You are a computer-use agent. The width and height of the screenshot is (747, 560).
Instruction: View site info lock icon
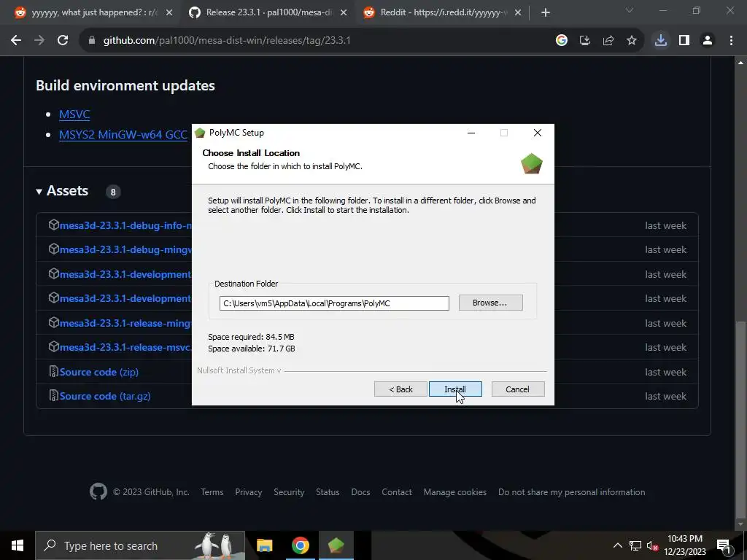click(92, 41)
